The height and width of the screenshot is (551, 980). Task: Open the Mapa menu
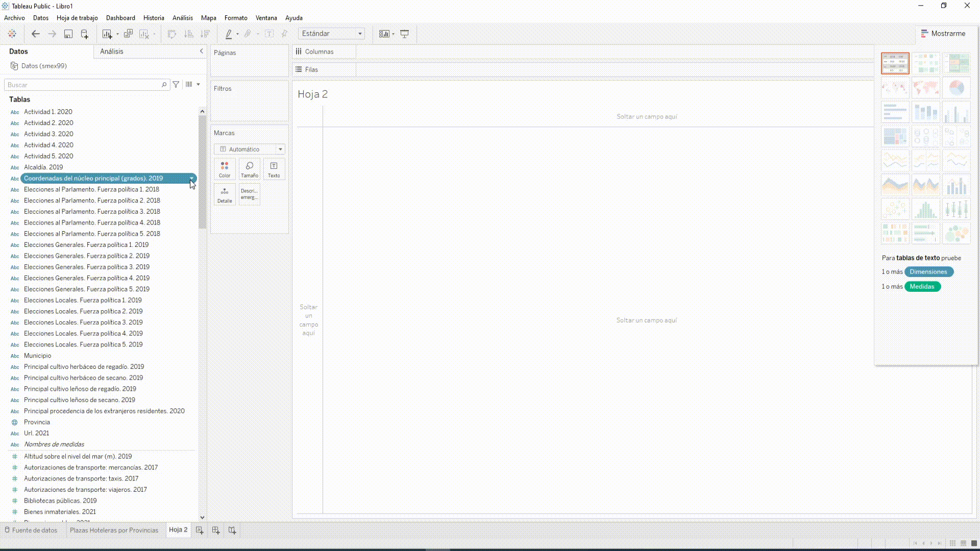point(208,18)
